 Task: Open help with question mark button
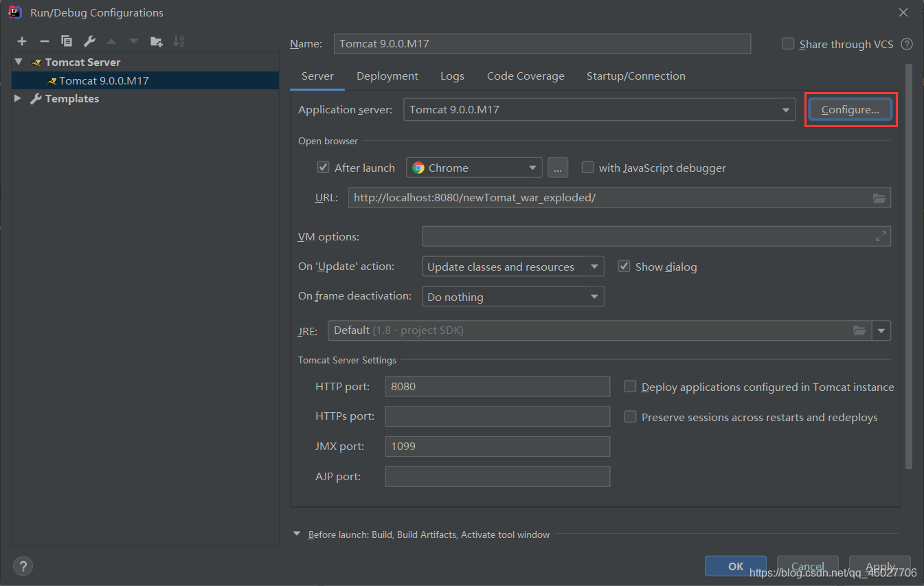pos(23,566)
